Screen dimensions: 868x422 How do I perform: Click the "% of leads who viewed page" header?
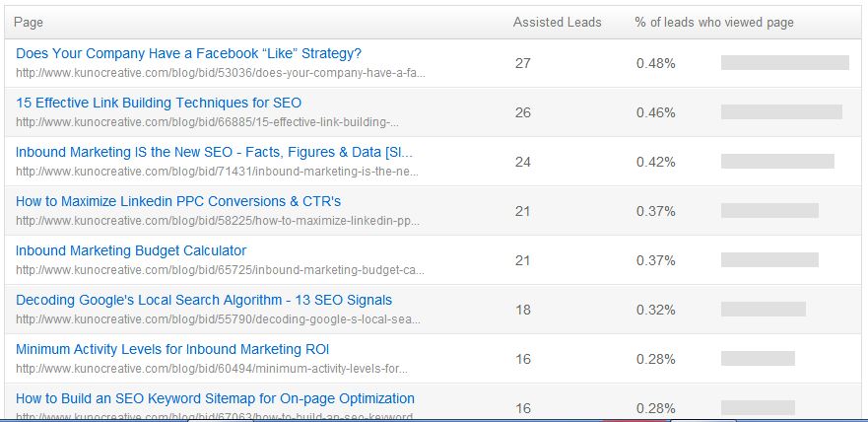pyautogui.click(x=713, y=22)
